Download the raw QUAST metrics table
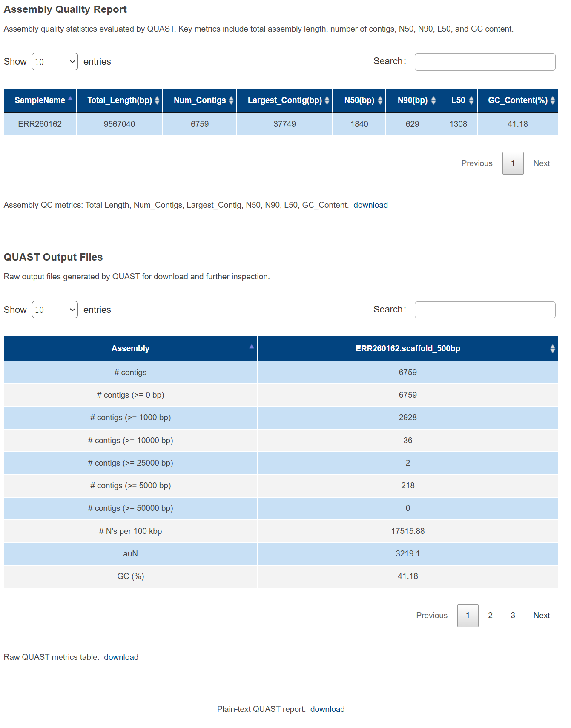 click(121, 657)
